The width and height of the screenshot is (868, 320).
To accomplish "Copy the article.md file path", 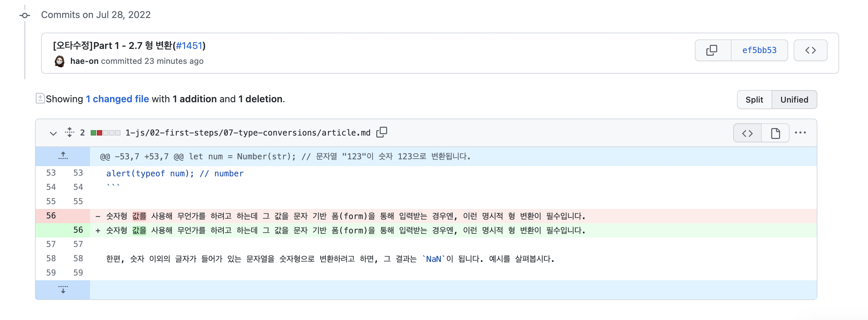I will [381, 132].
